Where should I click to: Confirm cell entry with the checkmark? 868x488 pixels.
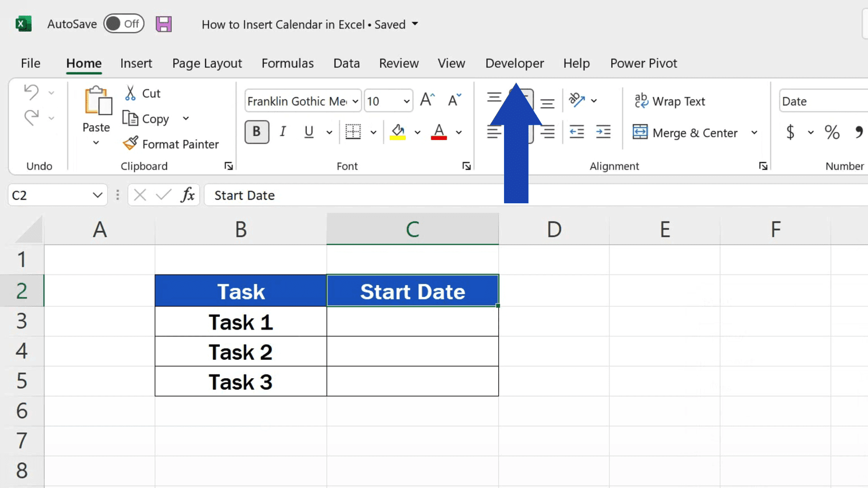163,195
